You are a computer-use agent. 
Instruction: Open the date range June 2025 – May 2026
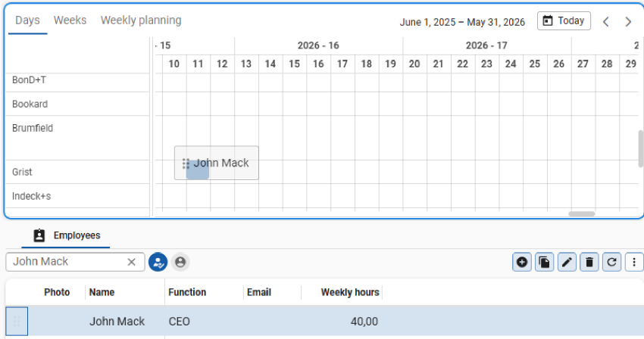(462, 22)
